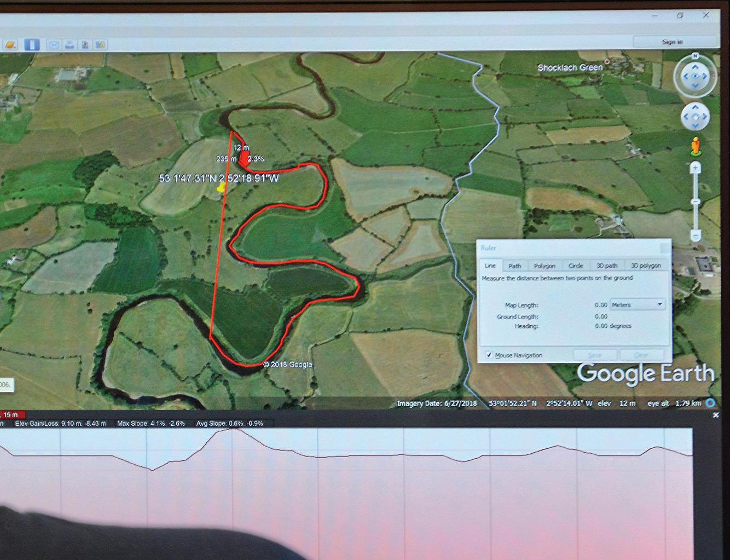
Task: Click the Save button in Ruler dialog
Action: pos(595,355)
